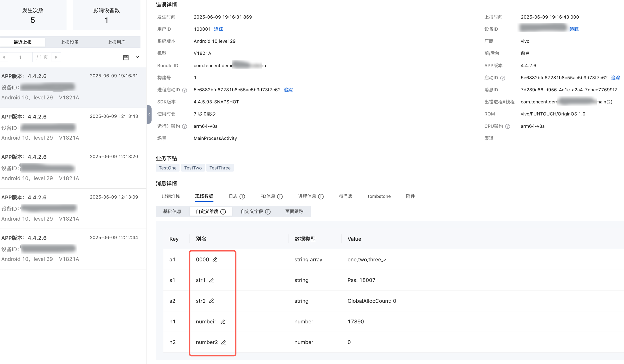
Task: Click the help icon next to CPU架构
Action: click(508, 127)
